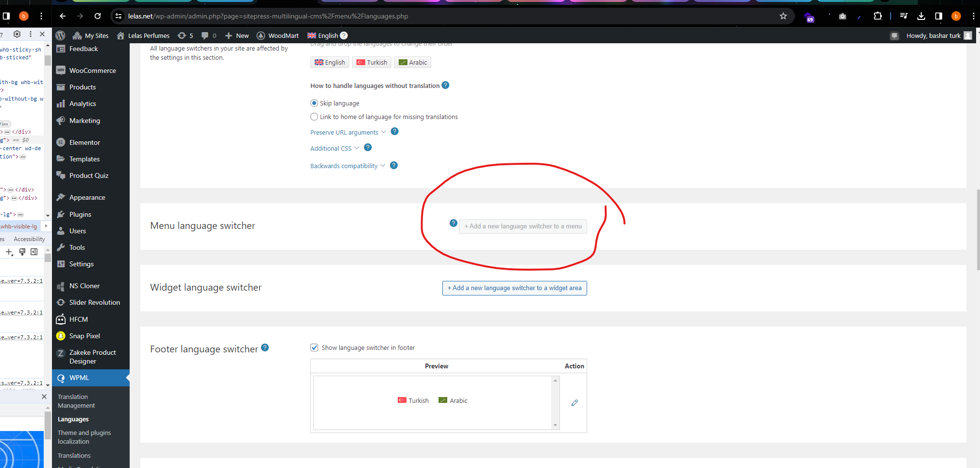This screenshot has height=468, width=980.
Task: Open help for languages without translation
Action: coord(445,85)
